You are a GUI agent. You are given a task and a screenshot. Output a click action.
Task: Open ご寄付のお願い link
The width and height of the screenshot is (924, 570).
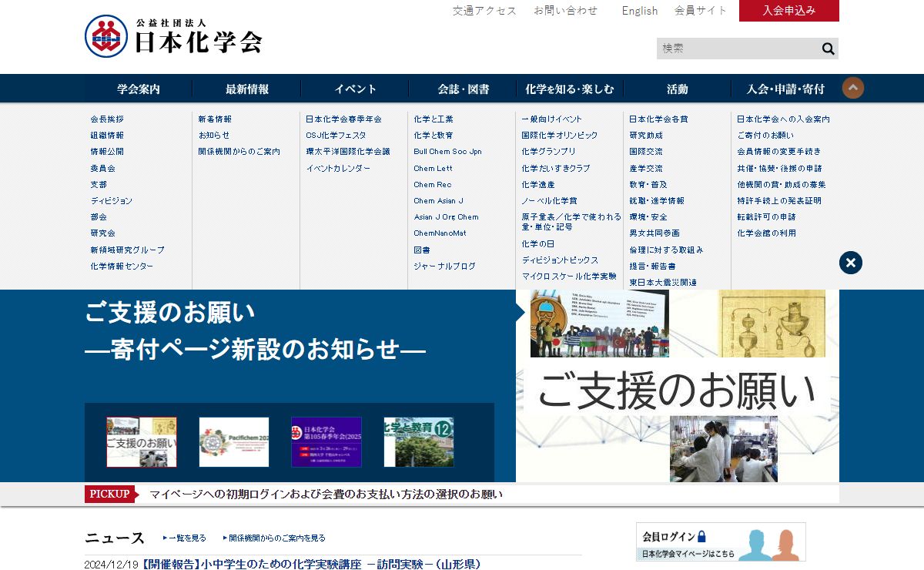(765, 136)
